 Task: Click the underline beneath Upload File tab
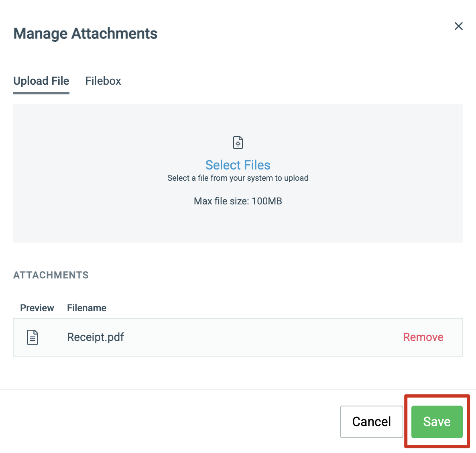coord(41,93)
